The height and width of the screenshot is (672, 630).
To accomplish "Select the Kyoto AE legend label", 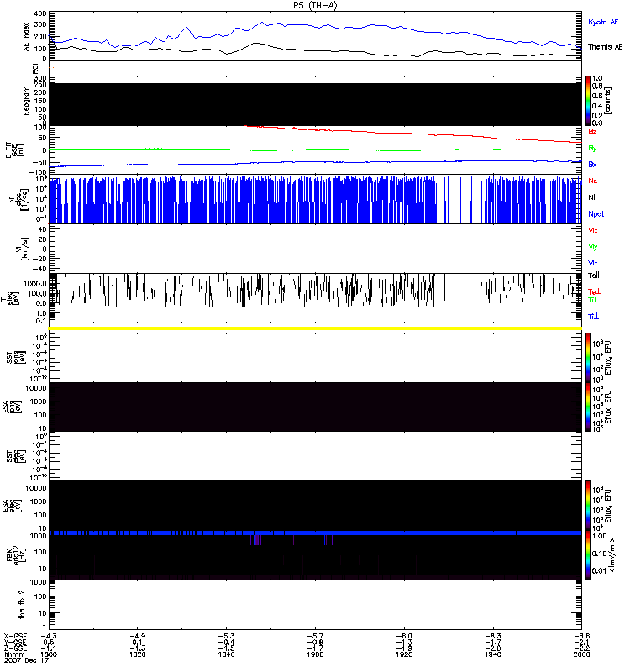I will pos(603,22).
